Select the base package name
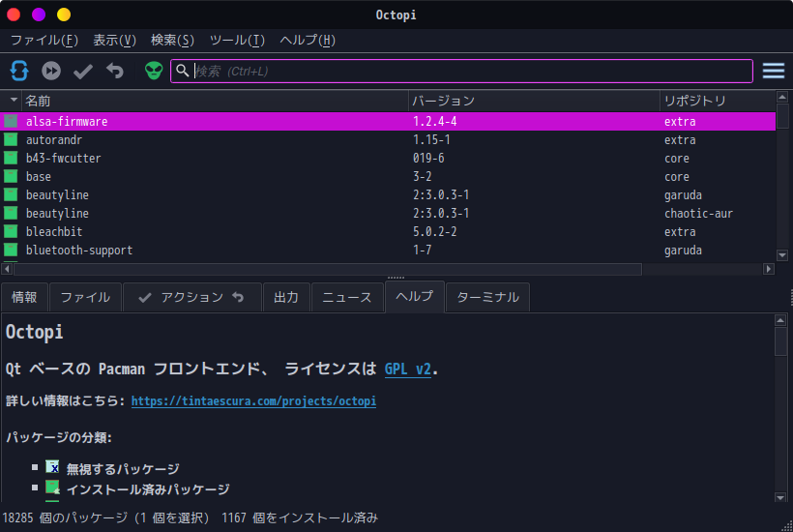793x532 pixels. click(x=39, y=176)
